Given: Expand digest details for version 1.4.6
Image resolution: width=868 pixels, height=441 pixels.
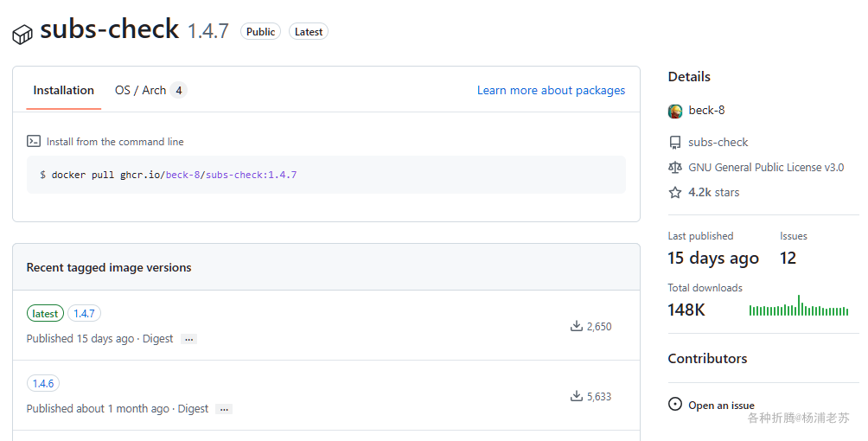Looking at the screenshot, I should [224, 410].
